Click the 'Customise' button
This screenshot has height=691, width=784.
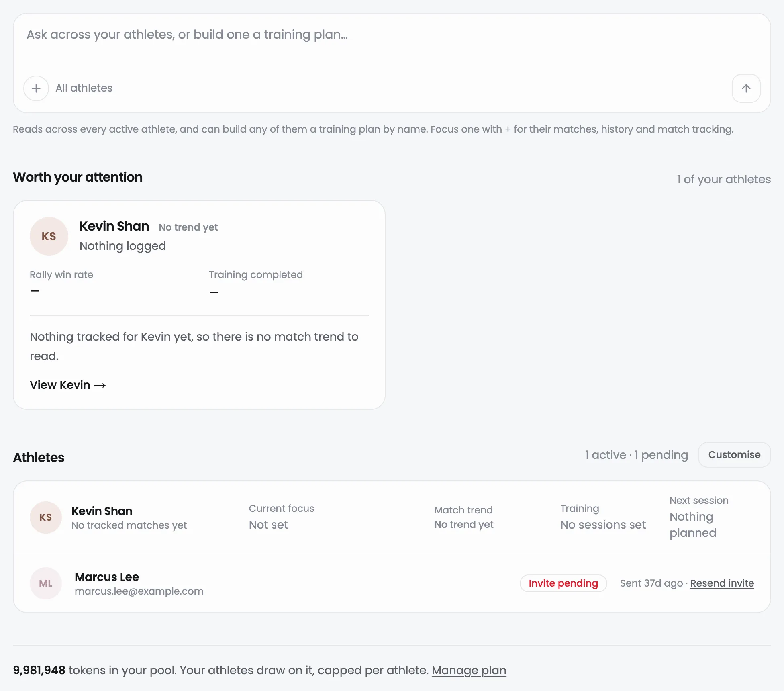point(734,455)
